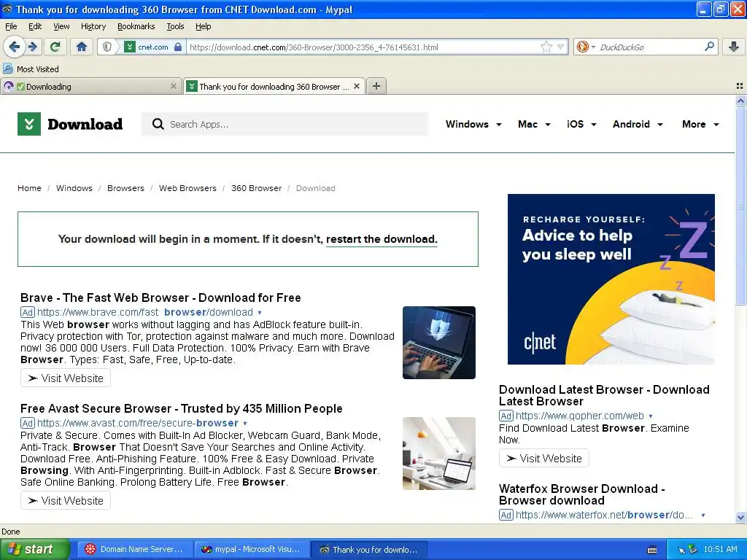Expand the waterfox.net ad URL dropdown arrow
The width and height of the screenshot is (747, 560).
[x=703, y=515]
